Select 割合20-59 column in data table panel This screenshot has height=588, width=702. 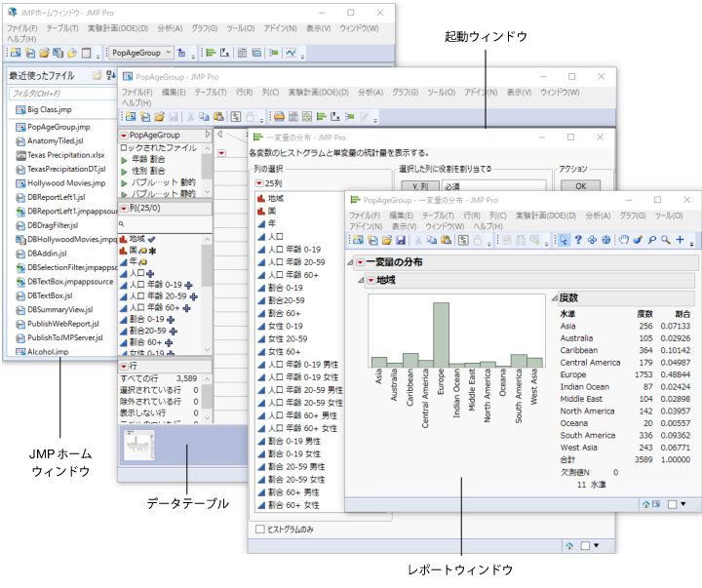[x=148, y=331]
